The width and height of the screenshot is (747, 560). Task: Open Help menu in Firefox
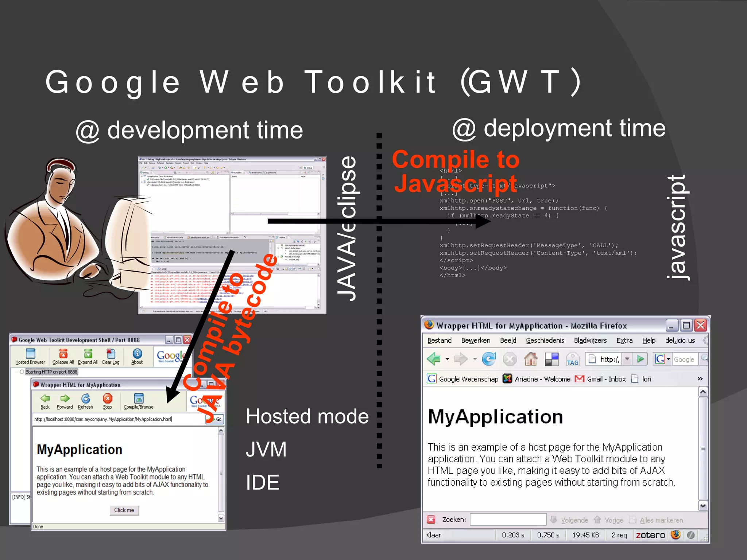[x=649, y=340]
